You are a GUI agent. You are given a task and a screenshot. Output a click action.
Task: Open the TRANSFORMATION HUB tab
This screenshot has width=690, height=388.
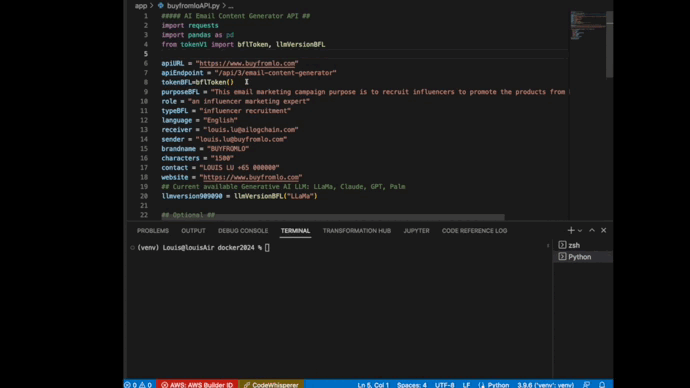pyautogui.click(x=357, y=231)
